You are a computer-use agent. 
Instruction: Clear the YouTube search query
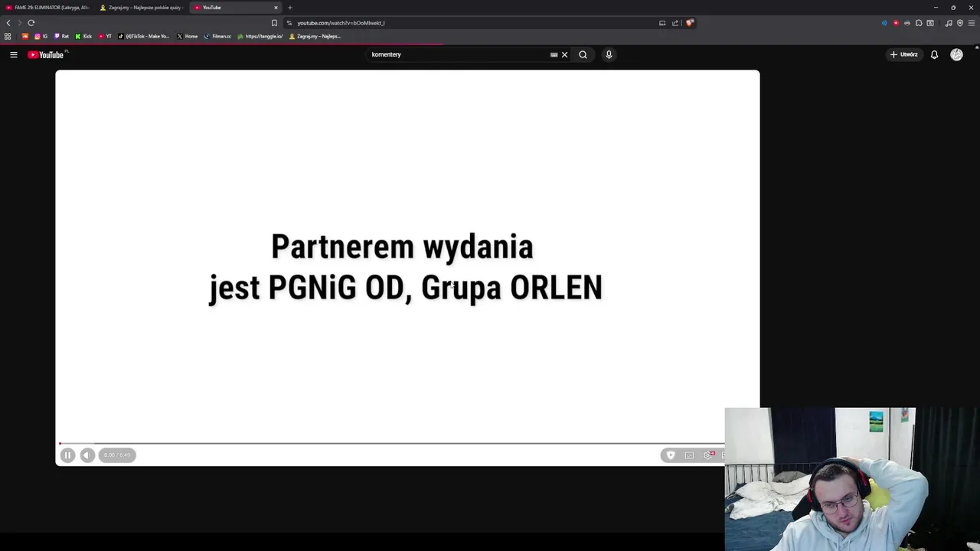click(x=564, y=54)
